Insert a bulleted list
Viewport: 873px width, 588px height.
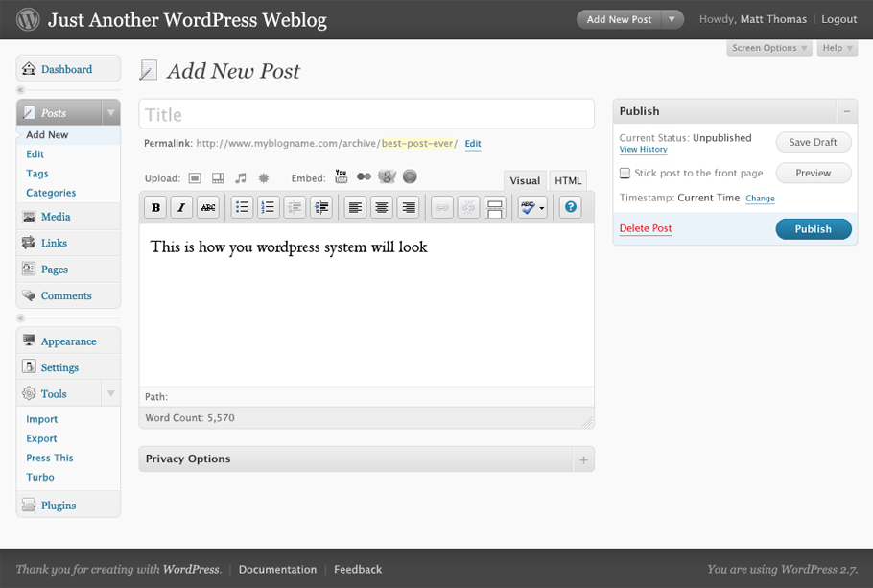[242, 208]
